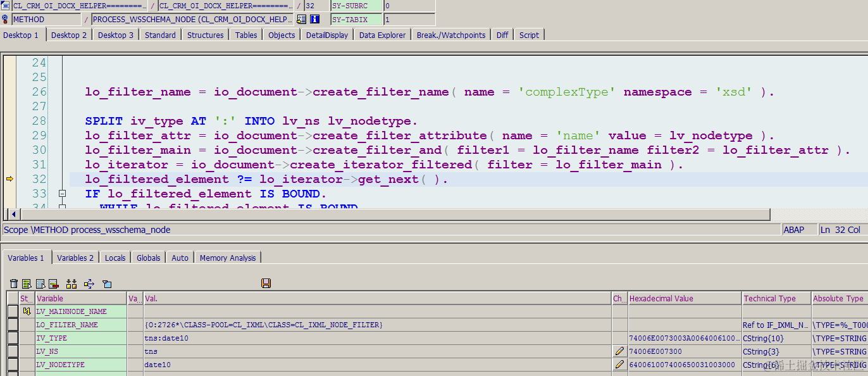
Task: Collapse the IF block at line 33
Action: pyautogui.click(x=62, y=194)
